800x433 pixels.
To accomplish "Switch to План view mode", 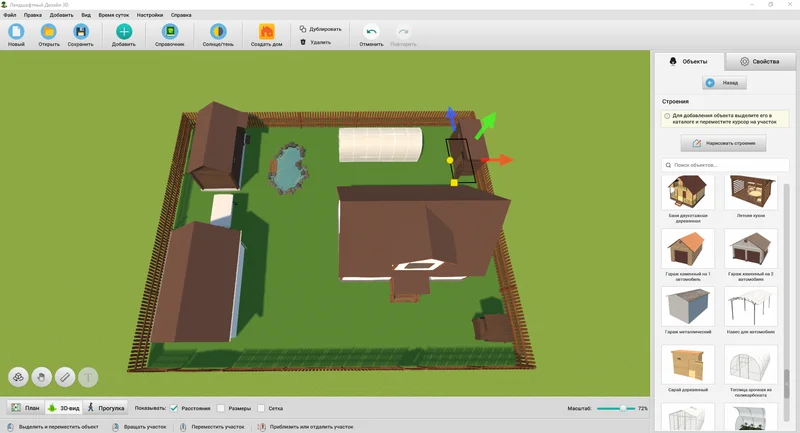I will (x=26, y=407).
